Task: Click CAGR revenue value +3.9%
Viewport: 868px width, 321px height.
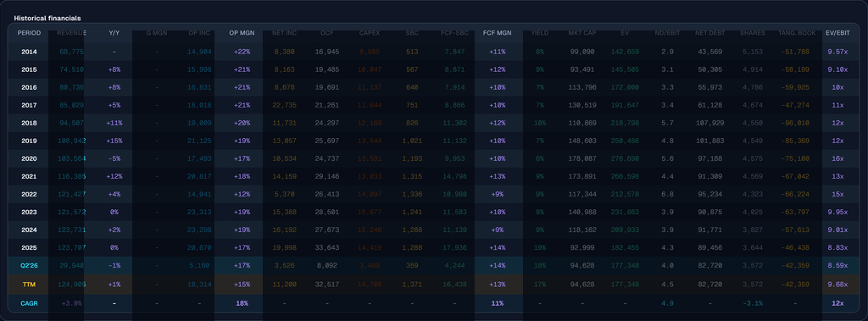Action: click(71, 303)
